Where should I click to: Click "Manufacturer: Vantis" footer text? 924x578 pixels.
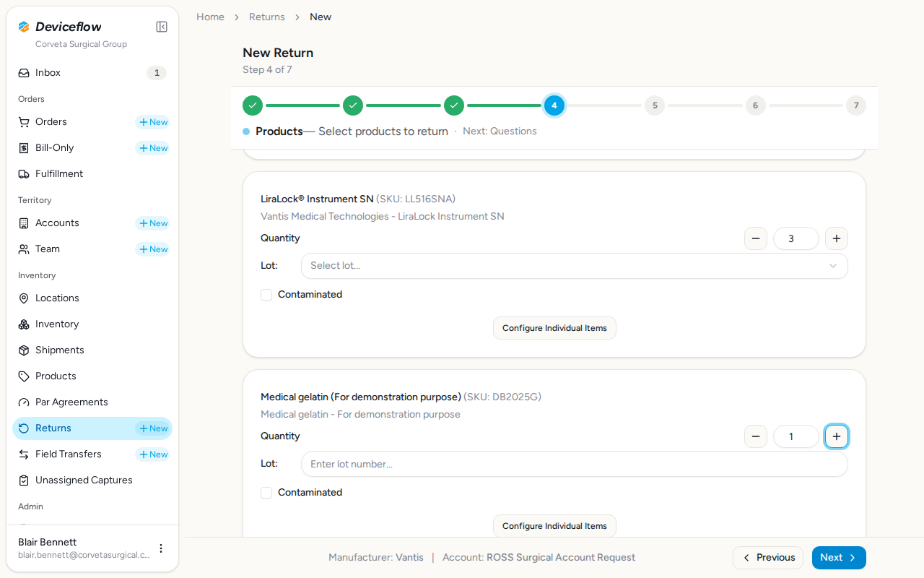click(x=376, y=558)
